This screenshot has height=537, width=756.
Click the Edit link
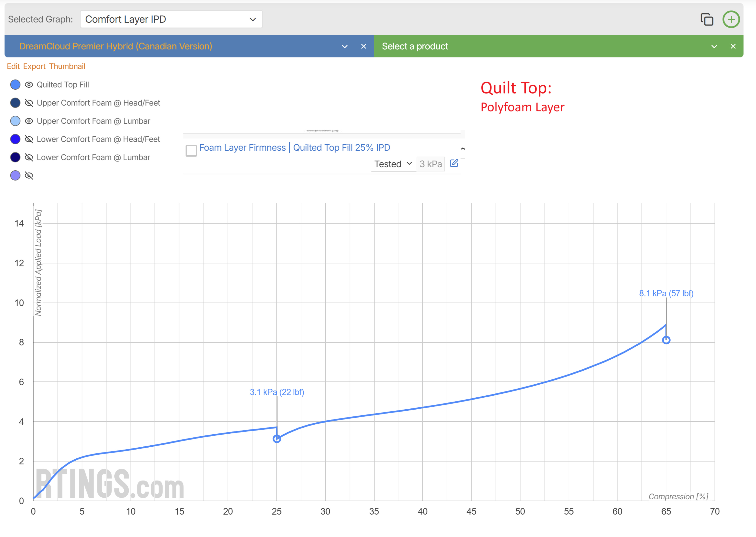click(x=13, y=67)
